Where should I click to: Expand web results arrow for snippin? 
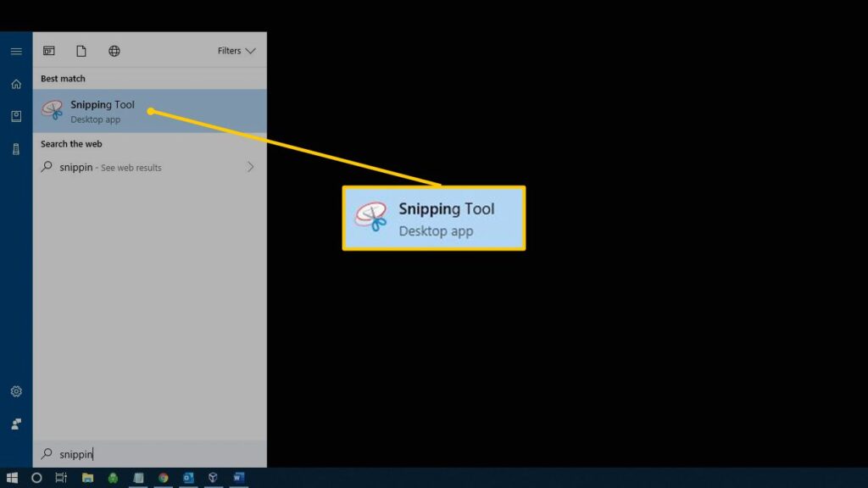250,168
